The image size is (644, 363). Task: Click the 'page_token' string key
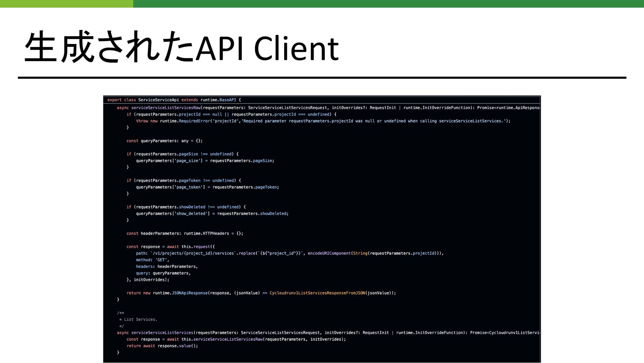189,187
